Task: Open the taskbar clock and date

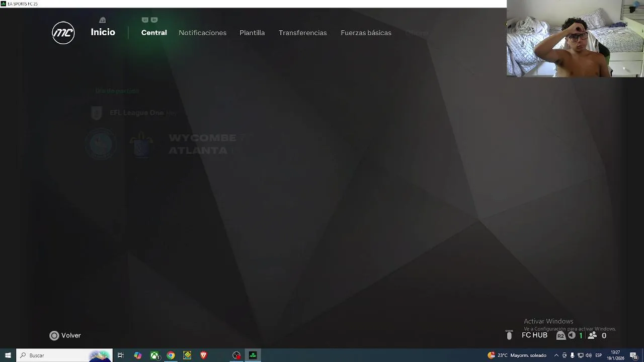Action: 615,355
